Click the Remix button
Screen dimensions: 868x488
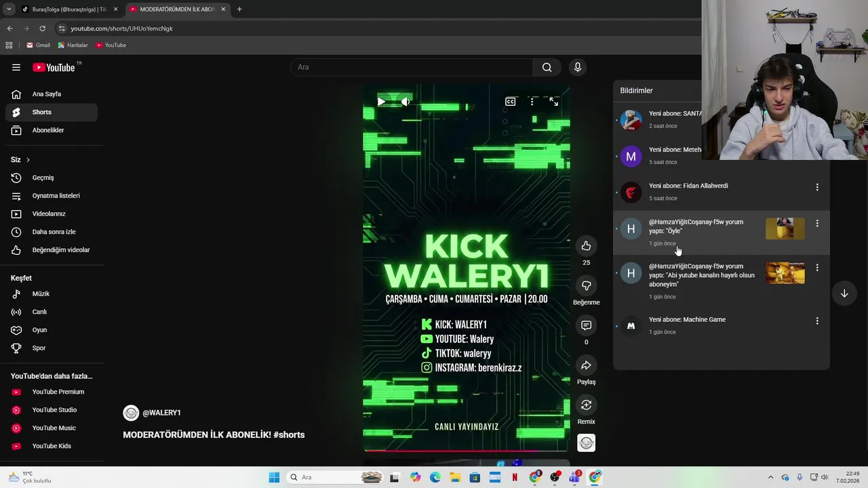pyautogui.click(x=586, y=405)
